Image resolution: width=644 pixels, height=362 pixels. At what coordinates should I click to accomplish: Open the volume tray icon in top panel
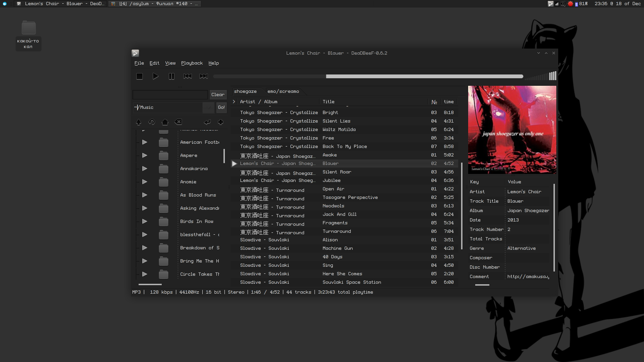click(x=563, y=4)
